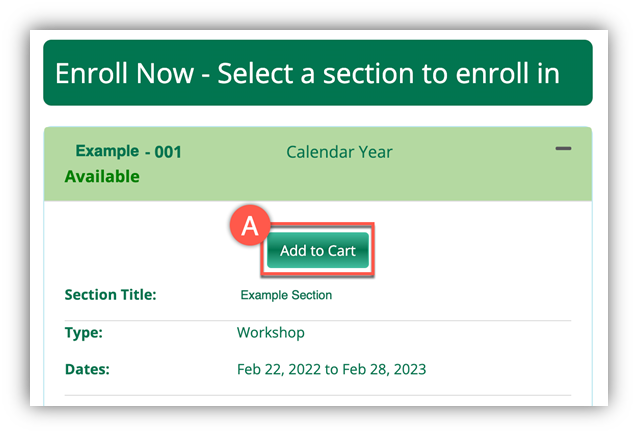Click the red "A" callout badge
Screen dimensions: 638x436
250,226
